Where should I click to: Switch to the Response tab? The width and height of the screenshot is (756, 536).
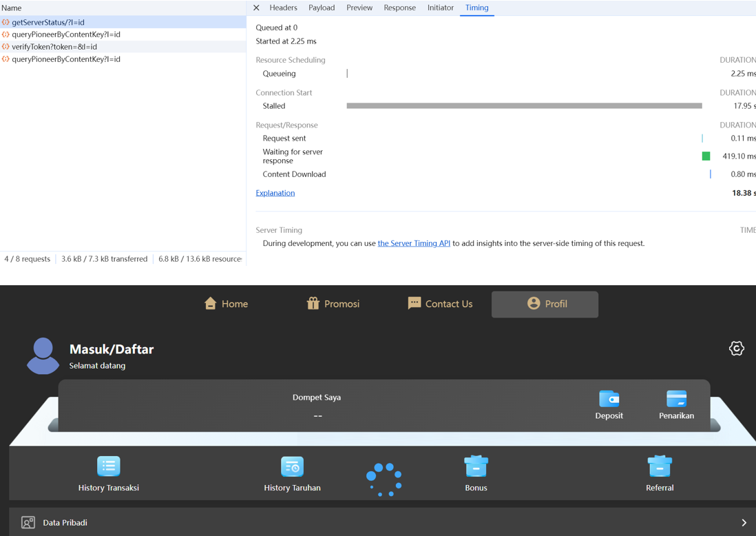click(400, 8)
